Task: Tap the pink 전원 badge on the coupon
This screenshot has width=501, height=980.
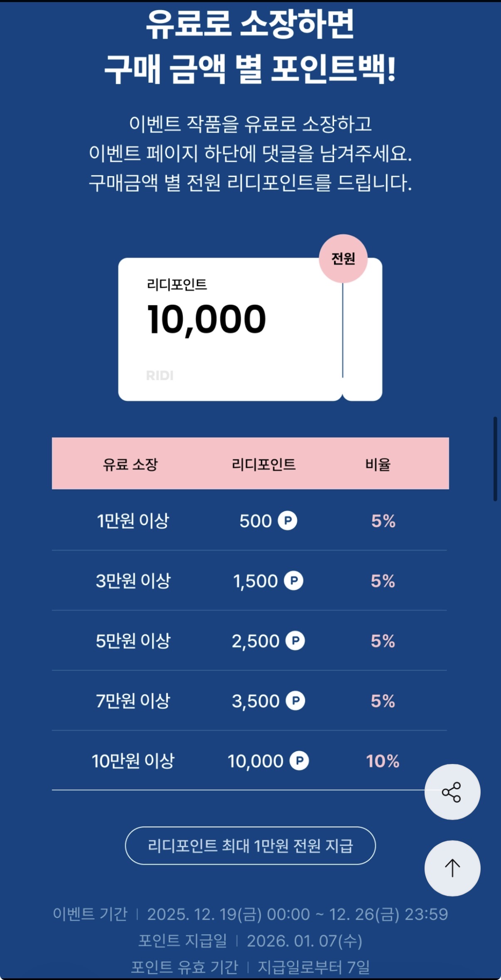Action: tap(343, 258)
